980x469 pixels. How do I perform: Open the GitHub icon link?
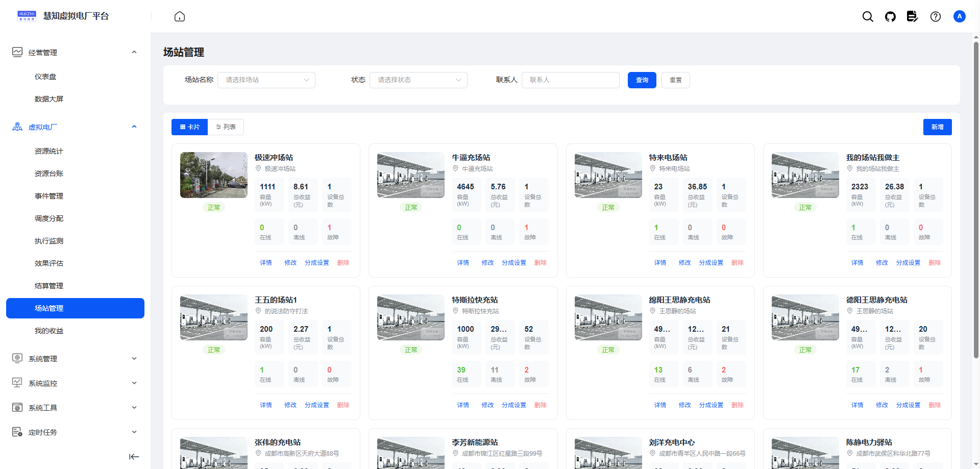pos(890,16)
